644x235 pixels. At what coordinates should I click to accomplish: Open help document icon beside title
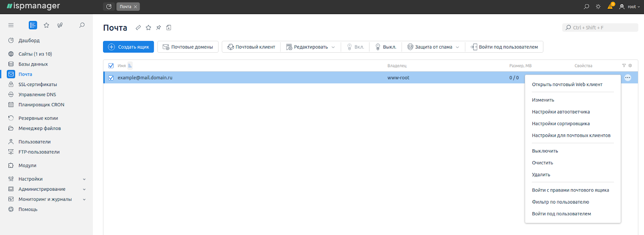(169, 27)
